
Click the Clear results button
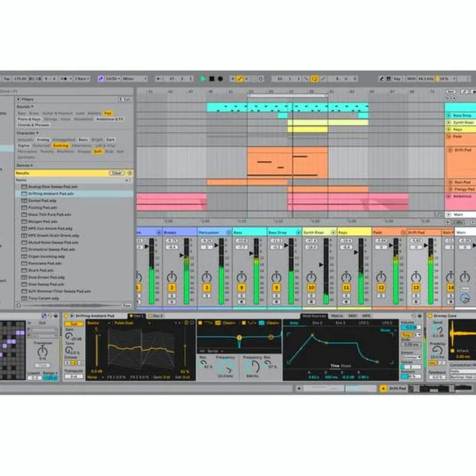pos(117,173)
